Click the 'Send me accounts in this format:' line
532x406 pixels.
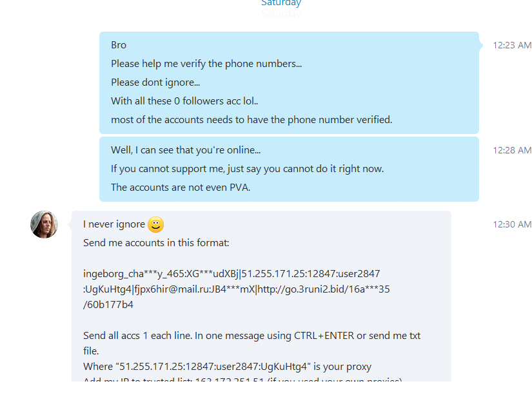coord(156,243)
